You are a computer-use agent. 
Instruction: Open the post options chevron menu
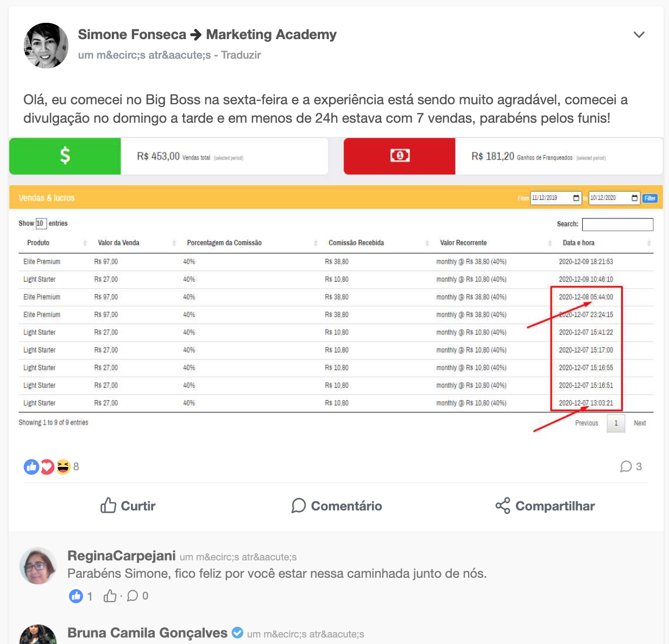click(639, 35)
